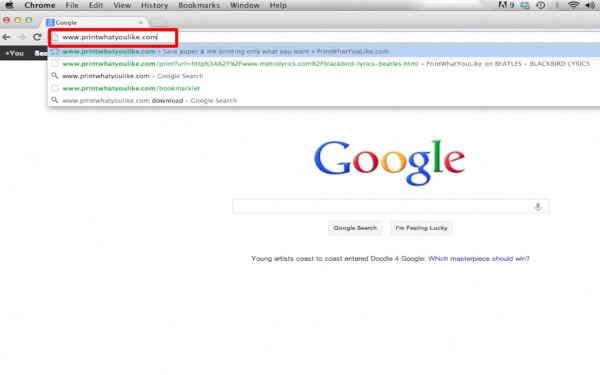The image size is (600, 375).
Task: Click the Google logo
Action: [389, 163]
